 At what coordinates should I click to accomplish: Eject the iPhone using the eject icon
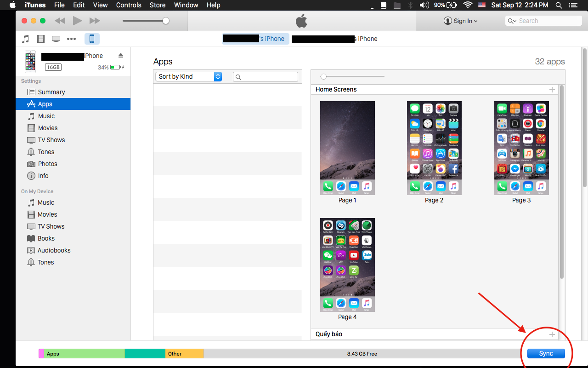click(121, 55)
